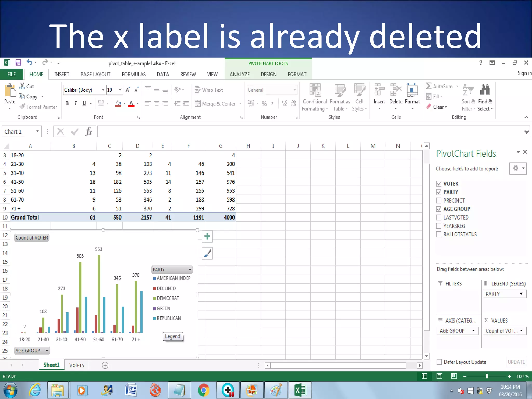This screenshot has height=399, width=532.
Task: Click in the formula bar input
Action: [x=310, y=131]
